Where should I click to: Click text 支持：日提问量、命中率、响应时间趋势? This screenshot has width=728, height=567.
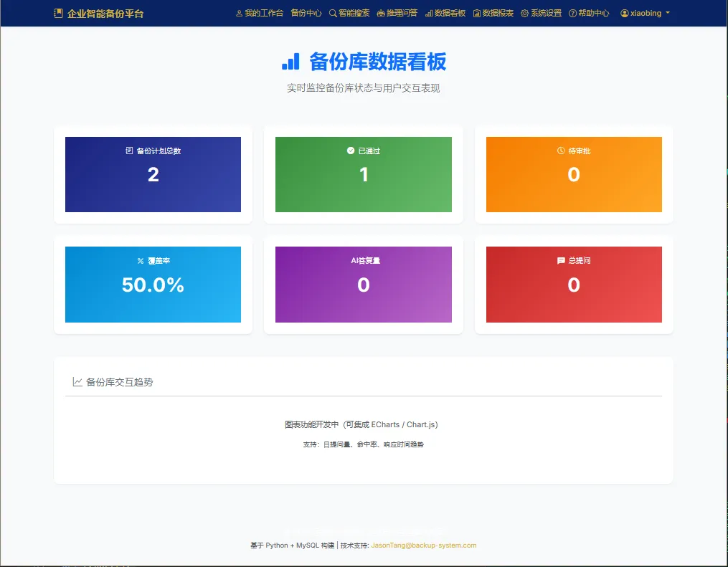[x=364, y=444]
